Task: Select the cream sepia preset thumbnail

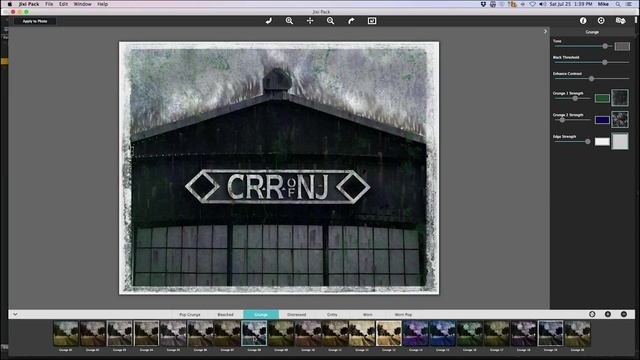Action: [x=389, y=333]
